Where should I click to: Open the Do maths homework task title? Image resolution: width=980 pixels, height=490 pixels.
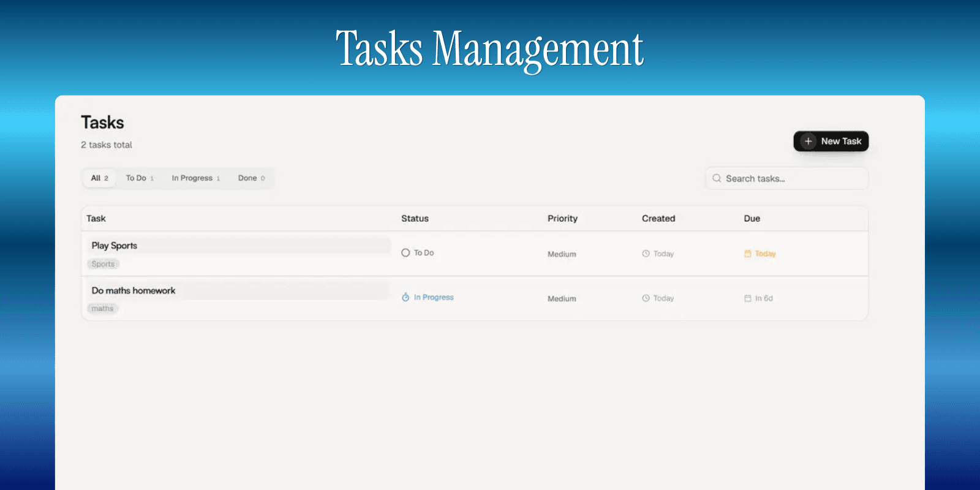coord(134,290)
